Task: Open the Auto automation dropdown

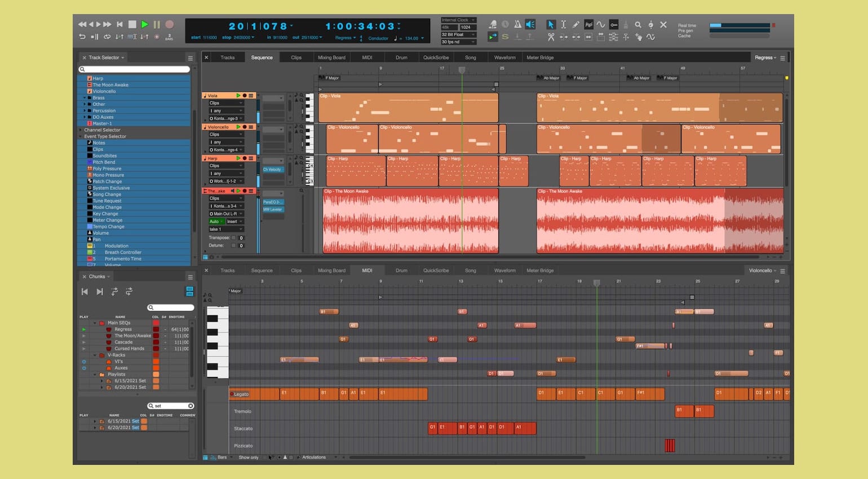Action: pos(216,221)
